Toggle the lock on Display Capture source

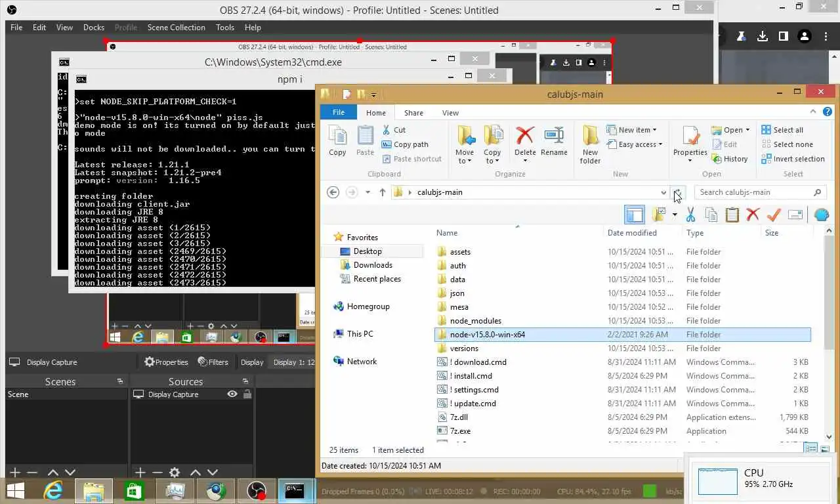pos(247,394)
